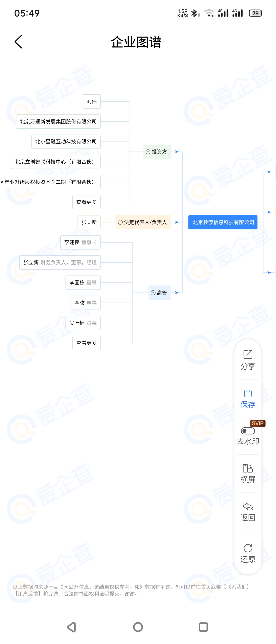Select investor 北京万通新发展集团股份有限公司
Screen dimensions: 276x644
58,121
